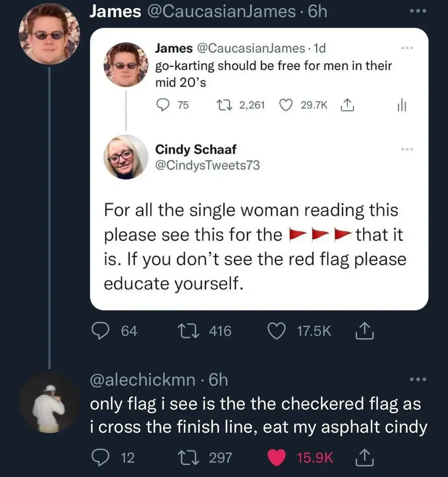Open more options on embedded go-karting tweet
Image resolution: width=448 pixels, height=477 pixels.
coord(407,48)
